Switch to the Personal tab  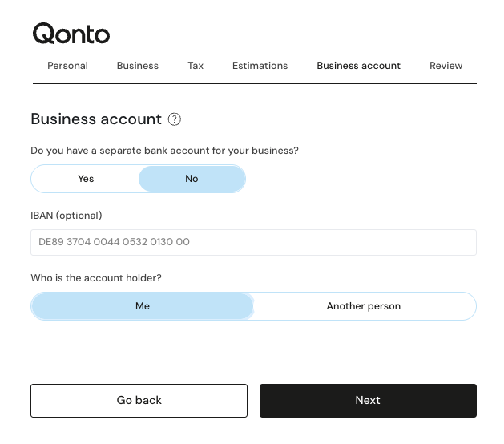[x=67, y=66]
